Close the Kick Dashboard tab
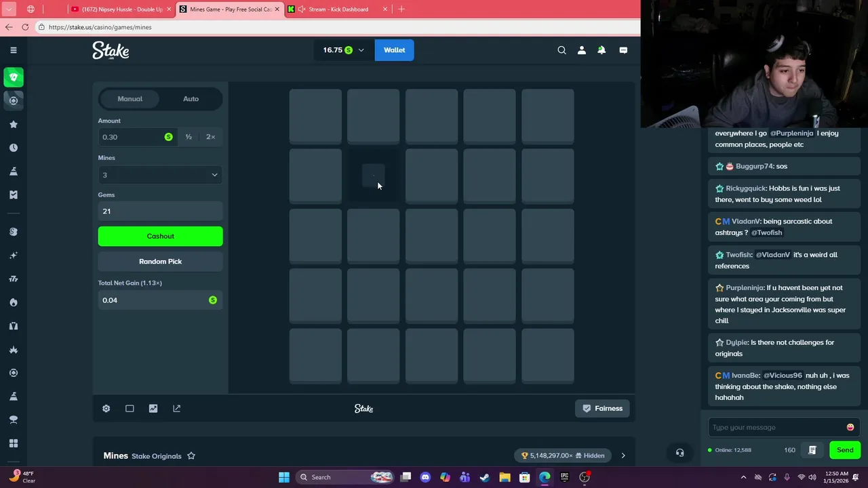Screen dimensions: 868x488 coord(385,9)
